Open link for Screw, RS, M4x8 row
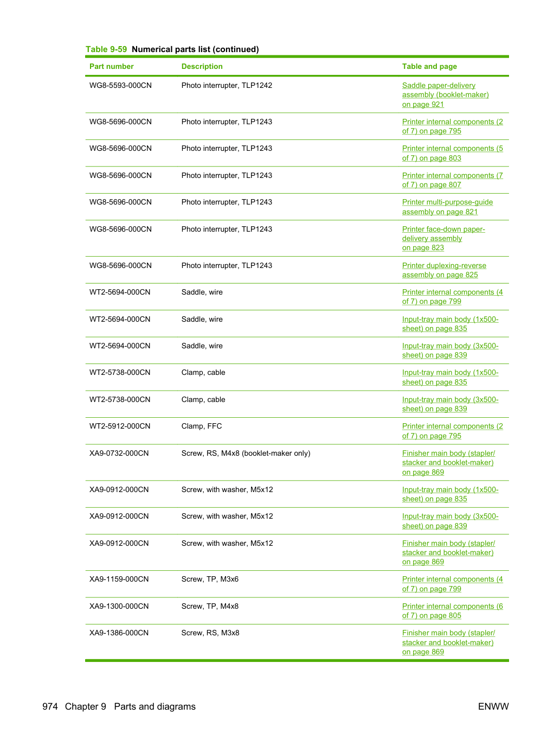 pos(448,463)
